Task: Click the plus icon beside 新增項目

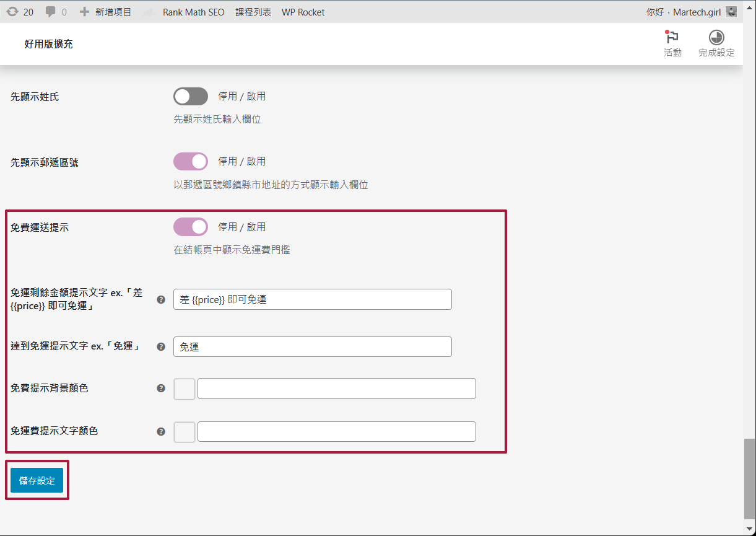Action: click(x=85, y=12)
